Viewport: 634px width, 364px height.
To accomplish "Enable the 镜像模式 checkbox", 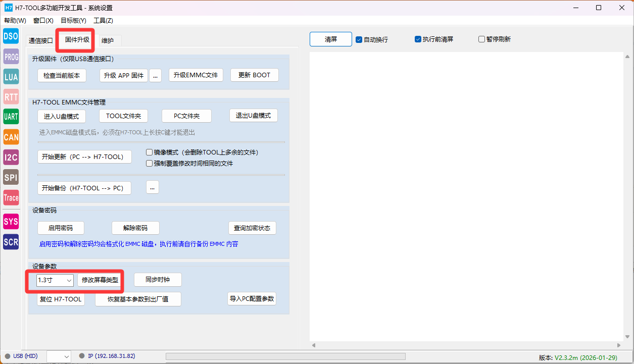I will point(149,152).
